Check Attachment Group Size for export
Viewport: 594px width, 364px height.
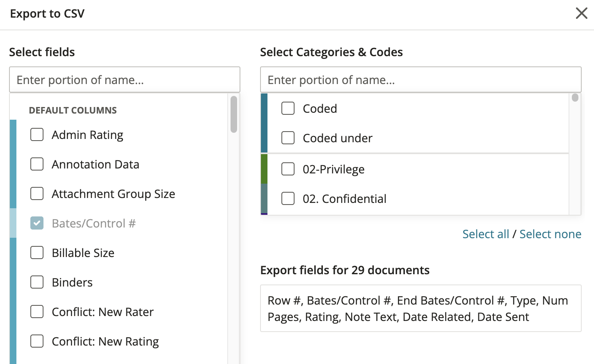pos(37,193)
